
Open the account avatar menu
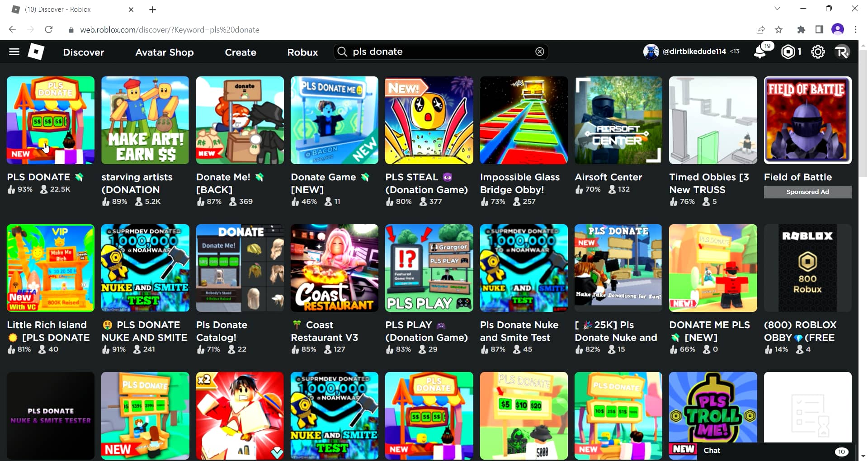841,52
